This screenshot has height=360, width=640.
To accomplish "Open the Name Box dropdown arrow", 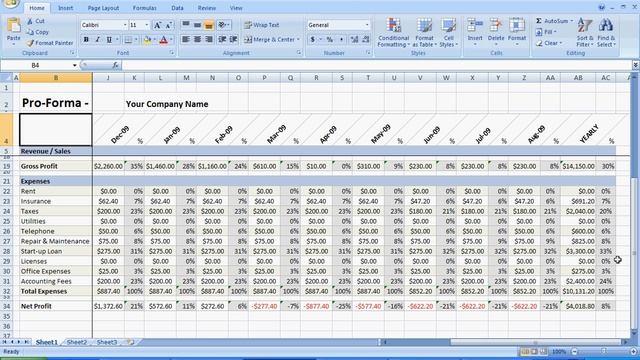I will [75, 65].
